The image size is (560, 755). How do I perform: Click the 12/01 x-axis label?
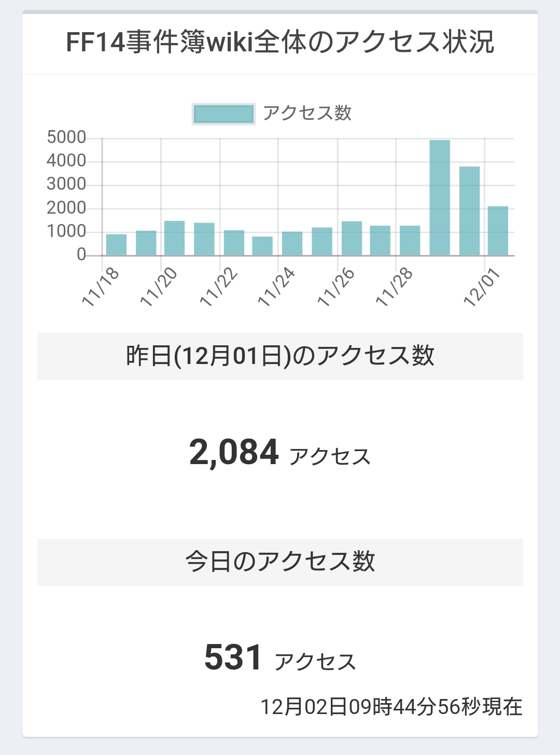tap(482, 288)
